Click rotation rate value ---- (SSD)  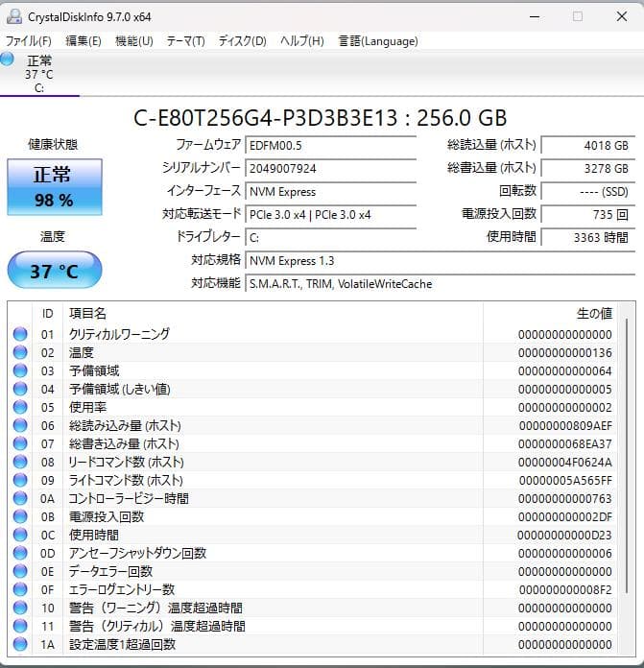click(x=587, y=191)
